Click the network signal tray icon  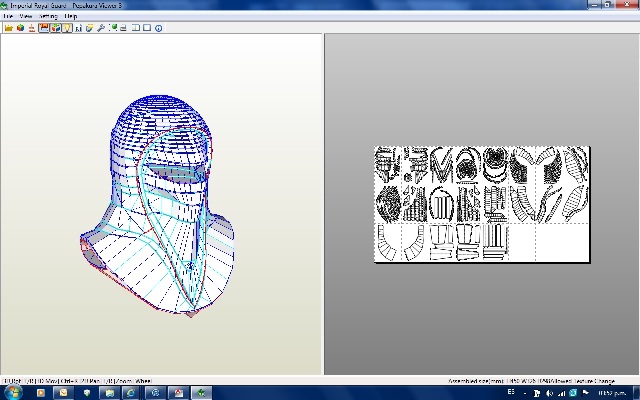[x=561, y=393]
